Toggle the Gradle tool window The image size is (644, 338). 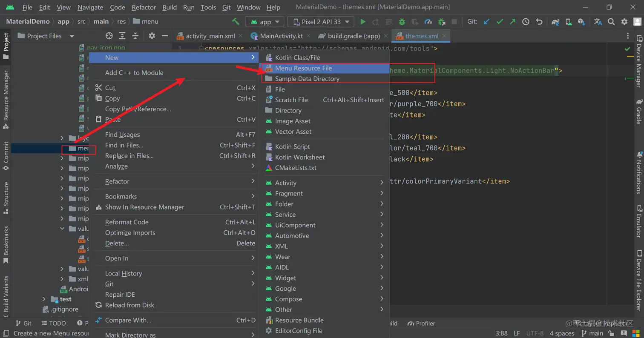[639, 112]
